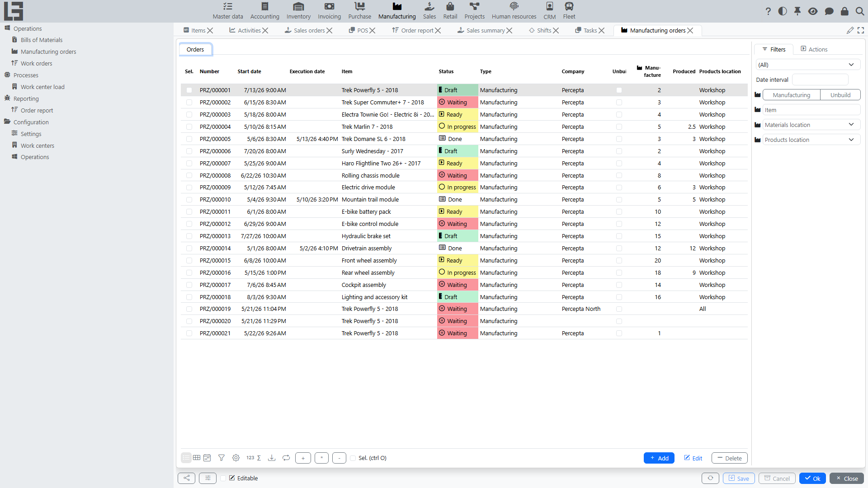Toggle the Unbuild checkbox for PRZ/000019

click(x=619, y=309)
